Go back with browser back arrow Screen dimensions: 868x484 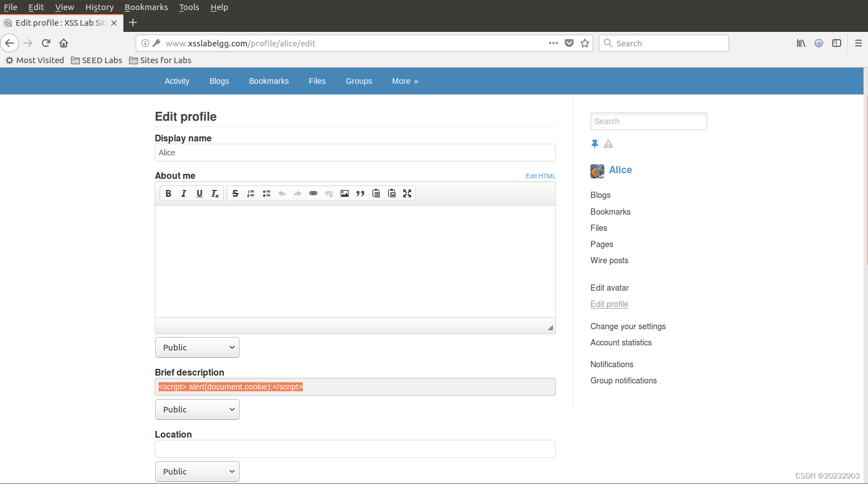point(9,43)
